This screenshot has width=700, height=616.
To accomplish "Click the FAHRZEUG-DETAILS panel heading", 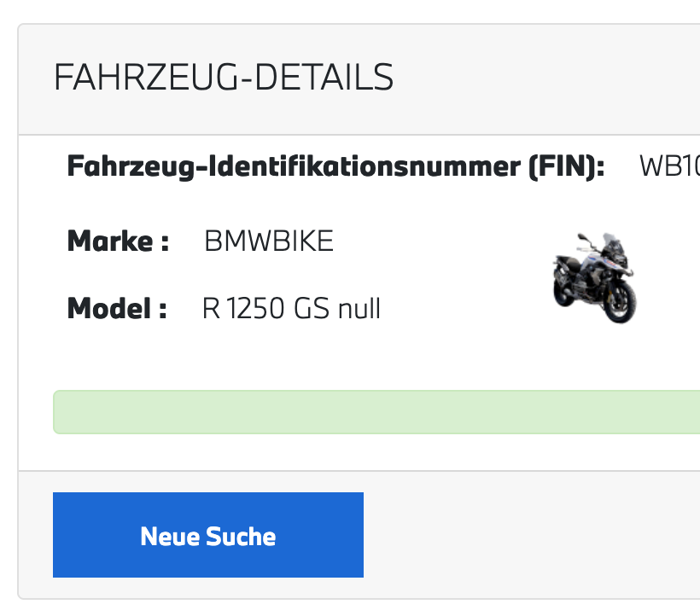I will 224,78.
